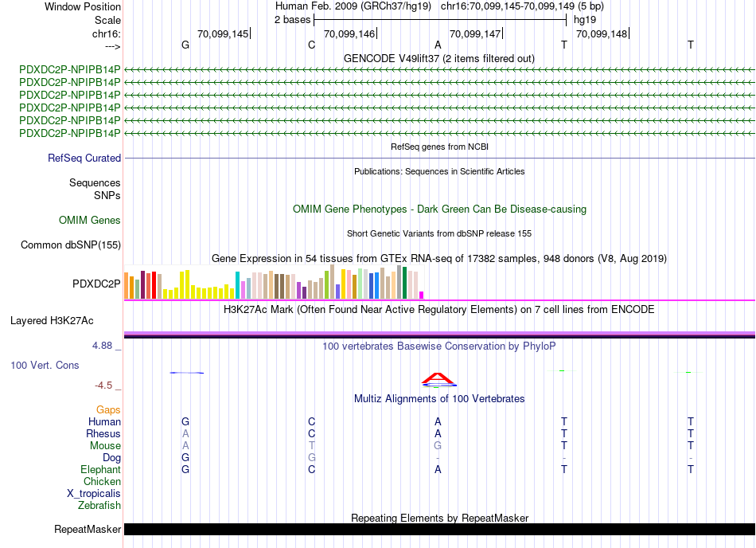756x548 pixels.
Task: Open Publications: Sequences in Scientific Articles title
Action: [x=439, y=171]
